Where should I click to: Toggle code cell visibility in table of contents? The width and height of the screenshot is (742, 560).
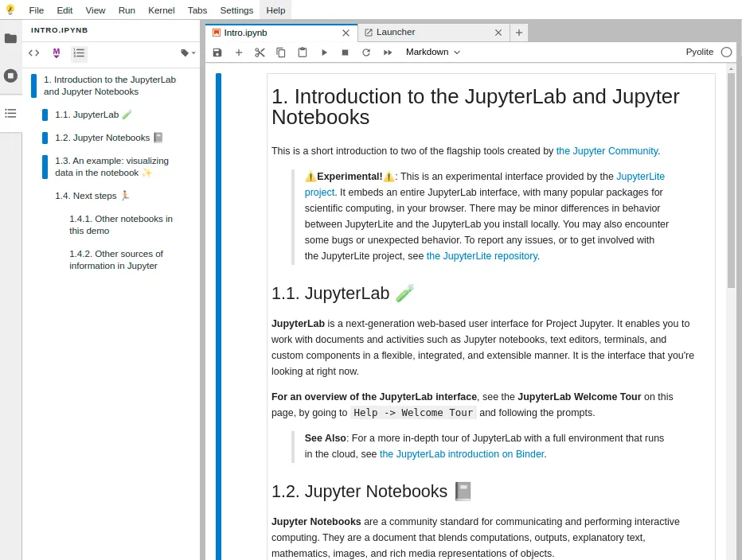[x=33, y=52]
